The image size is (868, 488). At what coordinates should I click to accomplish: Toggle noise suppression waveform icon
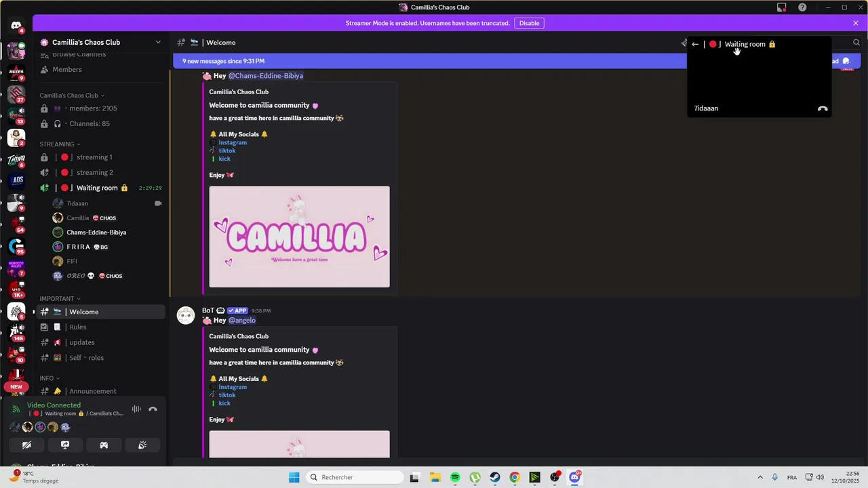point(136,409)
